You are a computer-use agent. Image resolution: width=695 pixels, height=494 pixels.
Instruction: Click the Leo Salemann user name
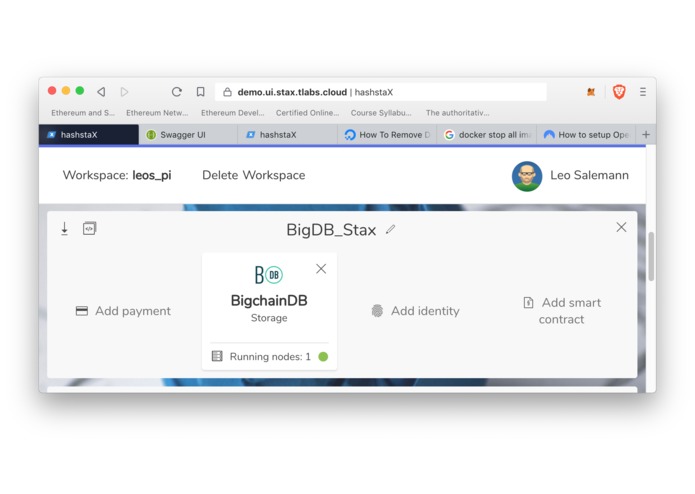tap(589, 175)
